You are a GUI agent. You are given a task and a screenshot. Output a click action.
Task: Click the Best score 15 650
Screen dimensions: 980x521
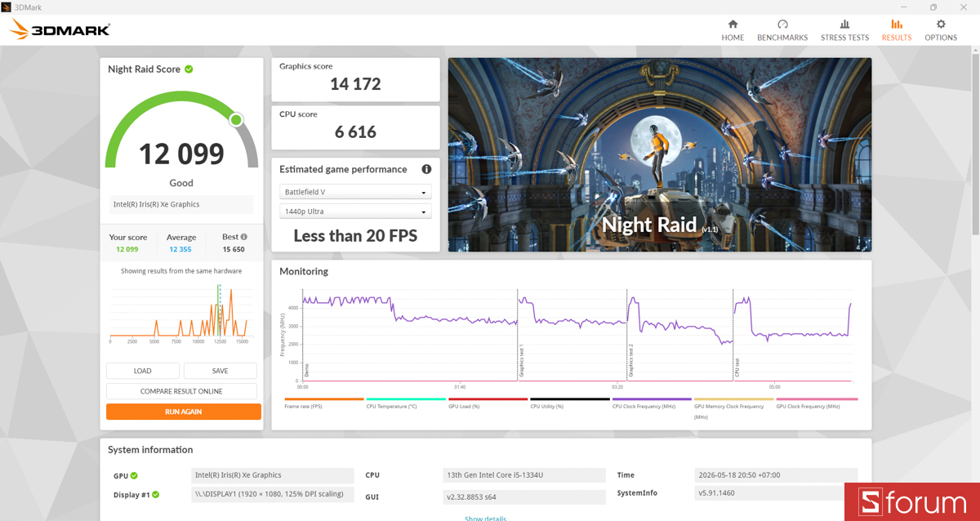point(232,249)
